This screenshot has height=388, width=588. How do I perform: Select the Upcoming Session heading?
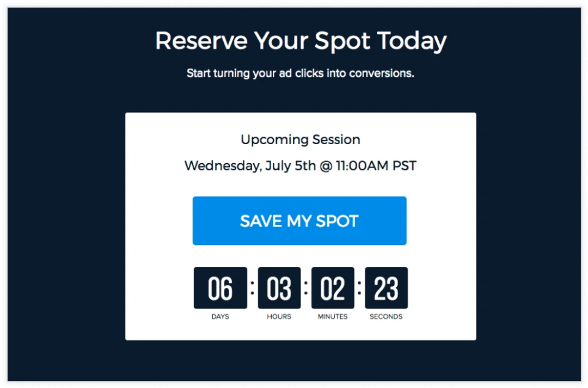click(x=300, y=139)
